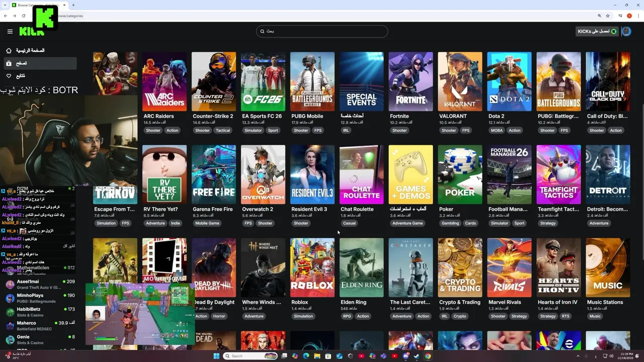Open the Counter-Strike 2 category cover

214,81
